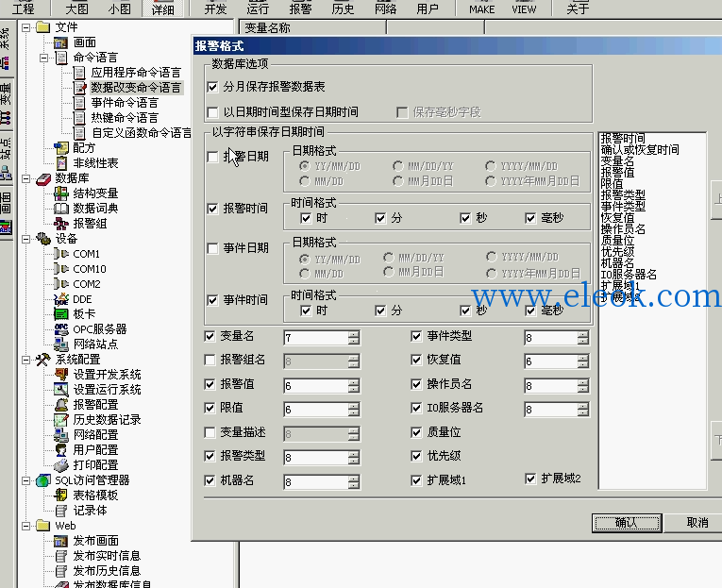Check the 报警日期 checkbox
This screenshot has height=588, width=722.
212,157
